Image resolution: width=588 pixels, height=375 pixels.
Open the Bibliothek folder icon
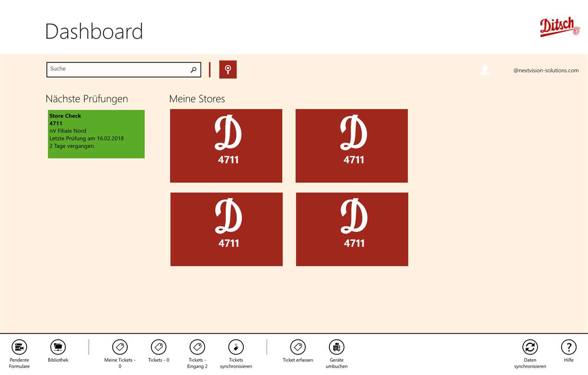pos(58,347)
